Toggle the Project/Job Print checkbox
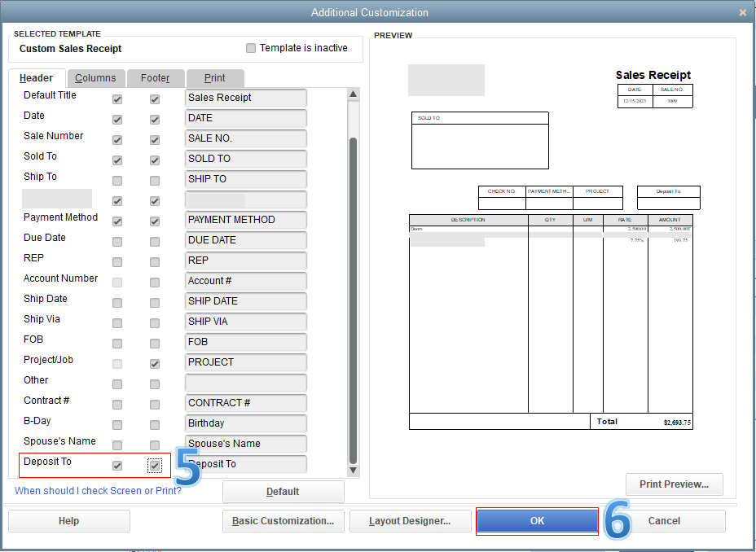 tap(154, 363)
